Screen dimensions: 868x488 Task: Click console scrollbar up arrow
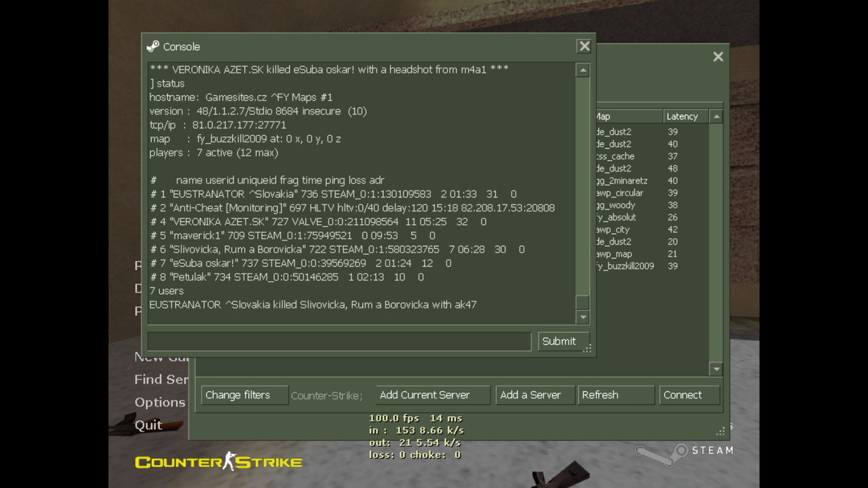pos(583,70)
